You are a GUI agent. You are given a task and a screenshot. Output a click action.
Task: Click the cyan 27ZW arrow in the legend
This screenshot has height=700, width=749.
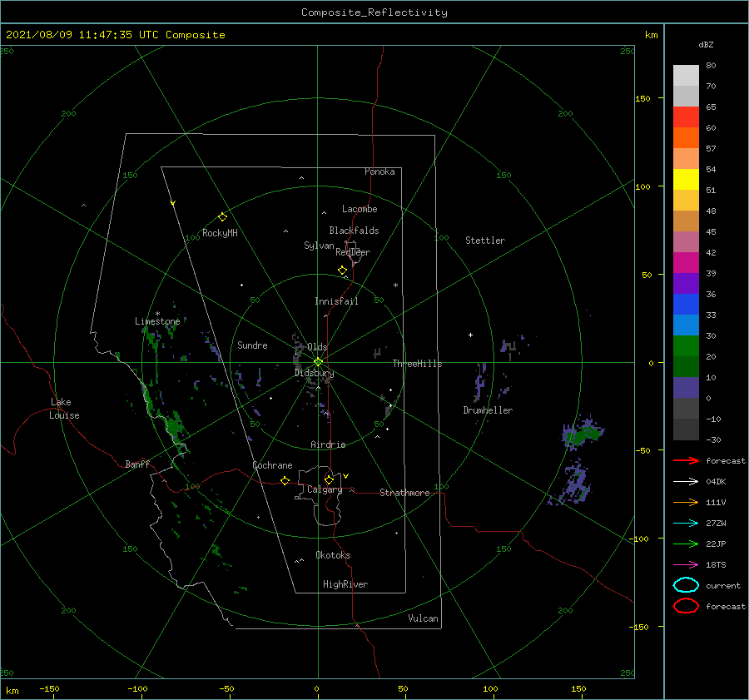pos(686,524)
